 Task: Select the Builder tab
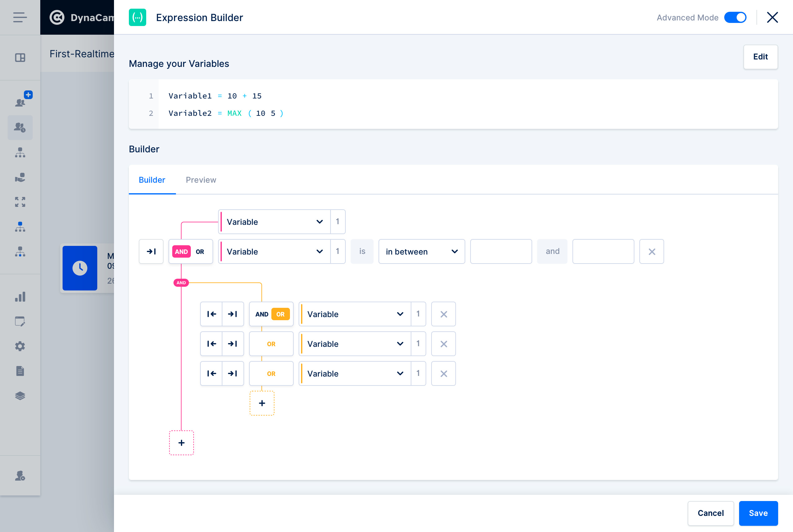152,180
